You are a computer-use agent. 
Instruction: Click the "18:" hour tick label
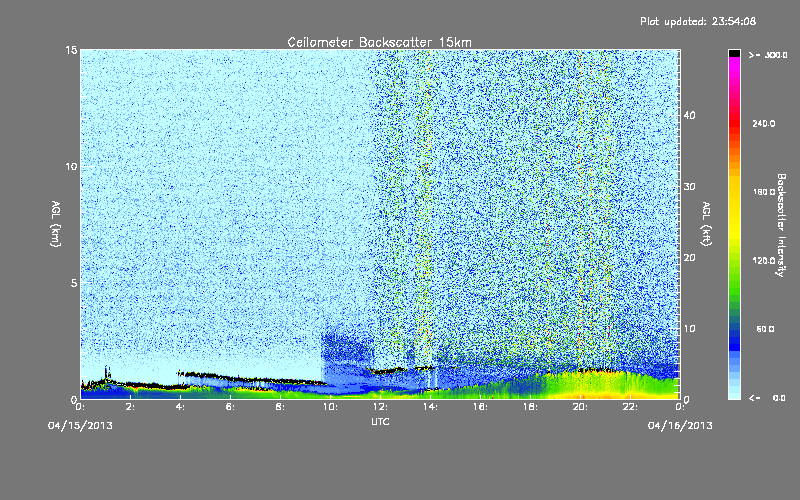coord(530,407)
